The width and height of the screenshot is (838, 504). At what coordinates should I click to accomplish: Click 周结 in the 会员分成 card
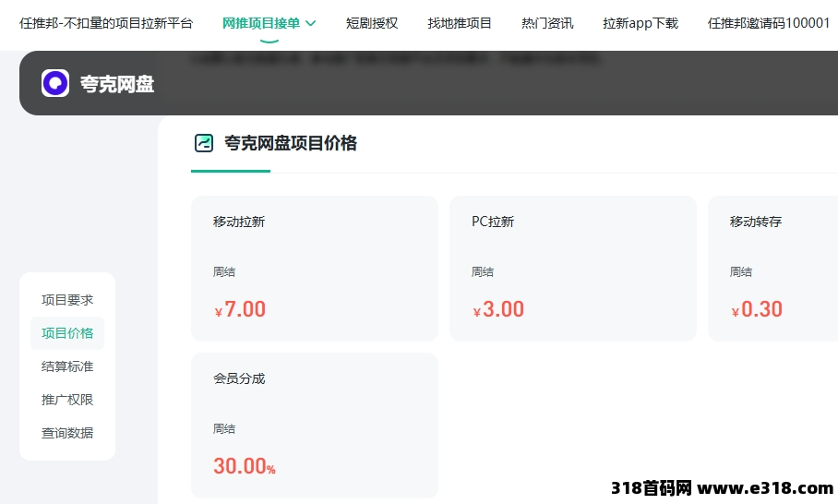(x=224, y=428)
